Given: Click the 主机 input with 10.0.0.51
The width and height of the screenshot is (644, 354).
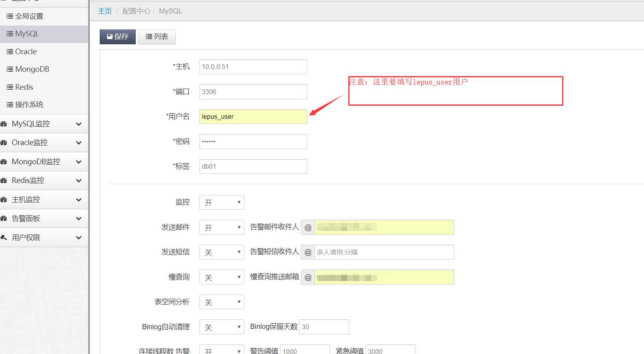Looking at the screenshot, I should click(253, 67).
